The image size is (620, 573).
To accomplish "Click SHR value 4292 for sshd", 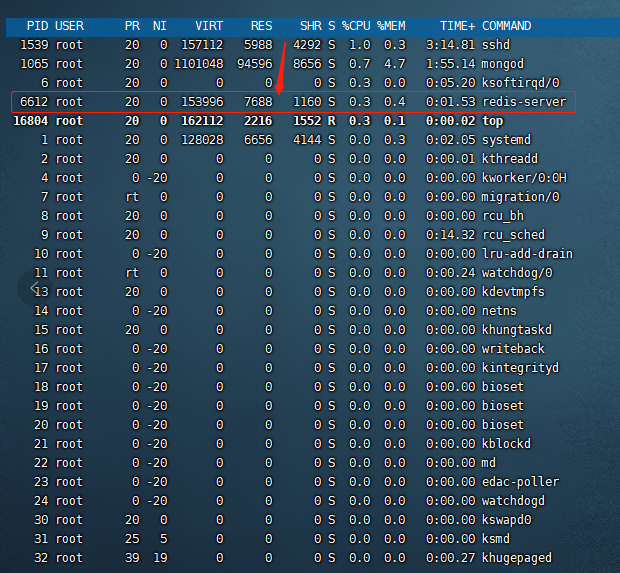I will point(307,45).
